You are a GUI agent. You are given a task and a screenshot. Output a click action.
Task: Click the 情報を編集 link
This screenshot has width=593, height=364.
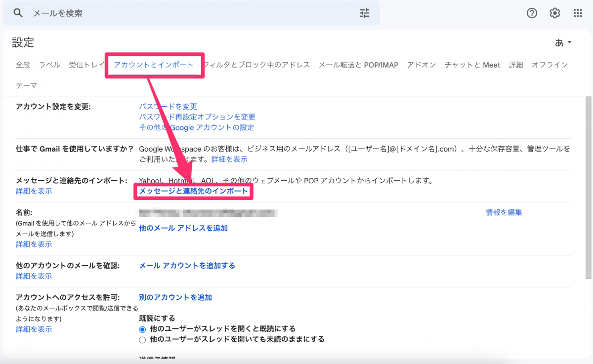(503, 212)
